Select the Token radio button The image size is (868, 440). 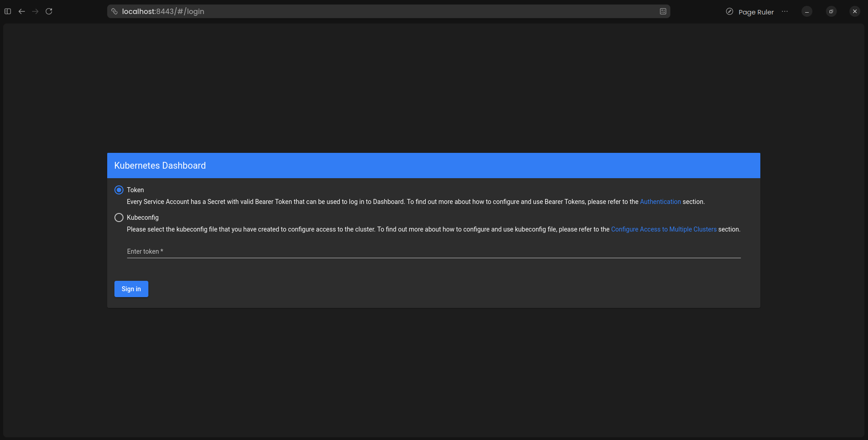pos(119,190)
